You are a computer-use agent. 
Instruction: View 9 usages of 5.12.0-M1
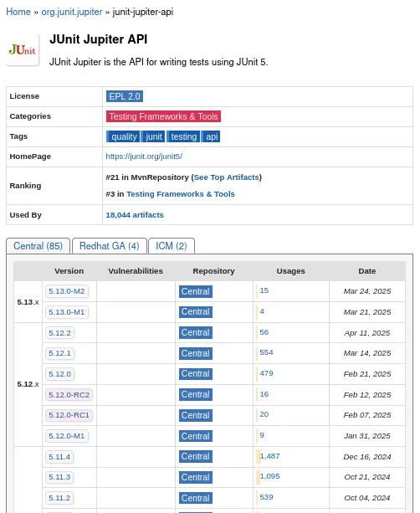click(x=262, y=435)
